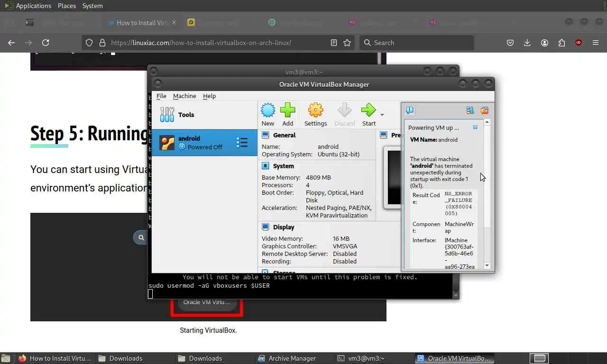The height and width of the screenshot is (364, 607).
Task: Open the Help menu in VirtualBox
Action: tap(209, 96)
